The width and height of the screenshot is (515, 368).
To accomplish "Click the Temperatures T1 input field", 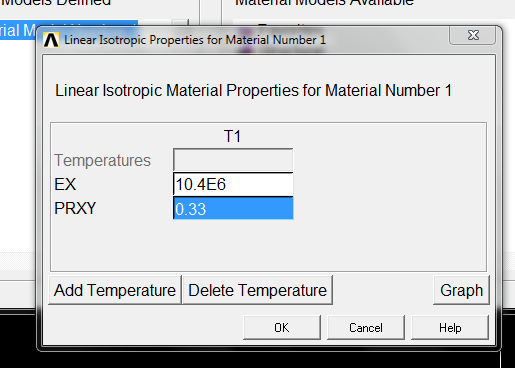I will [x=233, y=160].
